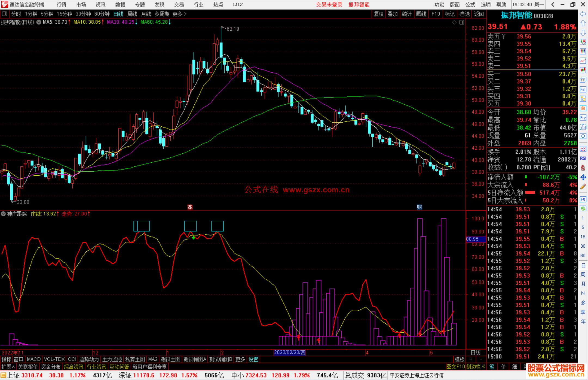
Task: Select the pencil drawing tool icon
Action: (583, 187)
